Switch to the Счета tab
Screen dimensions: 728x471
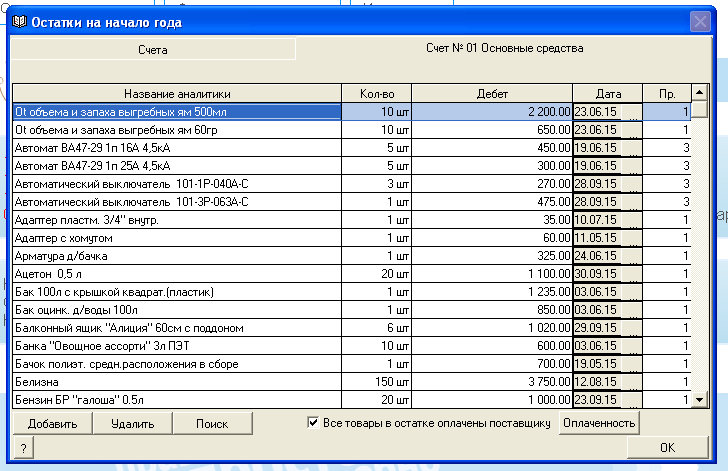[152, 48]
